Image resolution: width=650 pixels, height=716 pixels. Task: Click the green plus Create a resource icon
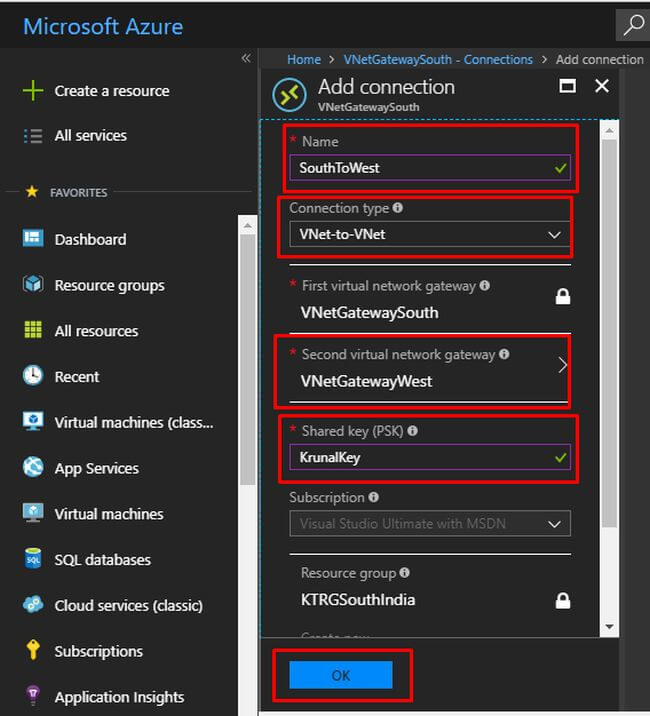tap(33, 90)
